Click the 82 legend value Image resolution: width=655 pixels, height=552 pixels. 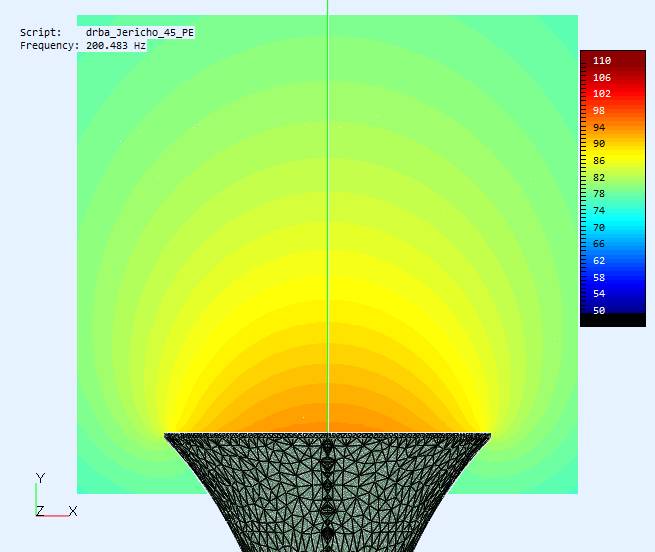coord(599,178)
